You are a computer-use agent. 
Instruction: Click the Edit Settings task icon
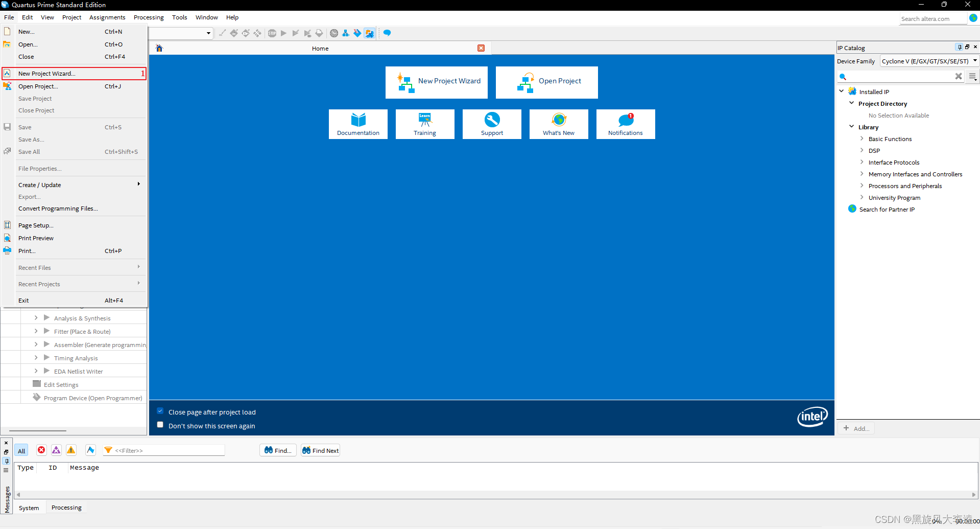[37, 384]
